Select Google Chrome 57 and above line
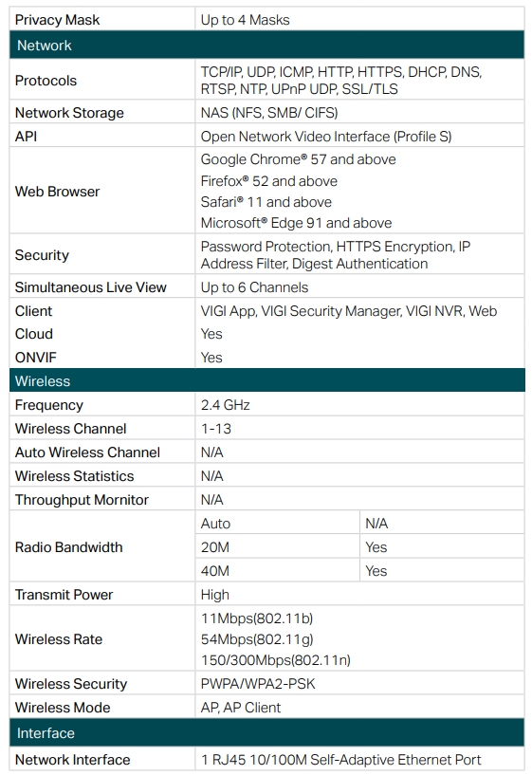The image size is (532, 775). [299, 159]
